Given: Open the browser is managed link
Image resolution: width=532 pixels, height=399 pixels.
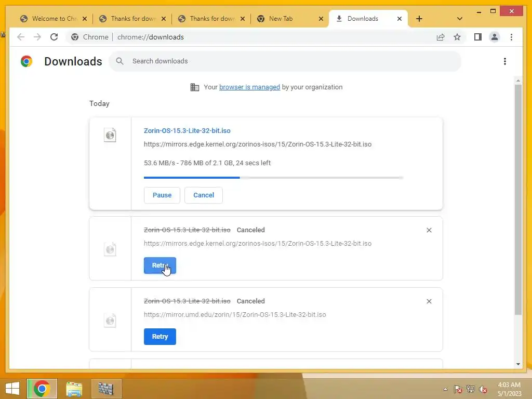Looking at the screenshot, I should coord(249,87).
